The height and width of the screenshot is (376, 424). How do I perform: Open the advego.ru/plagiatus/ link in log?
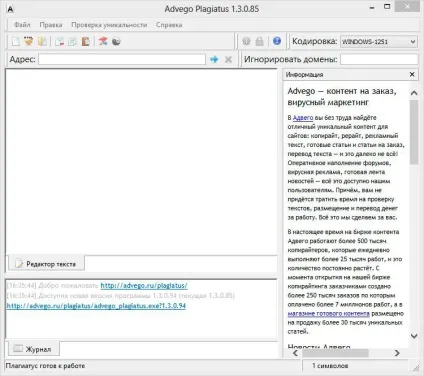144,285
